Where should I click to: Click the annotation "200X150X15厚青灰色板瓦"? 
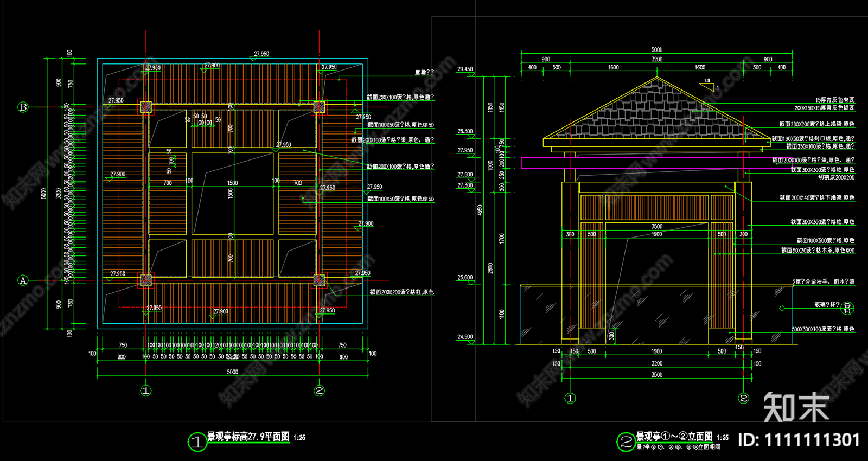point(825,108)
